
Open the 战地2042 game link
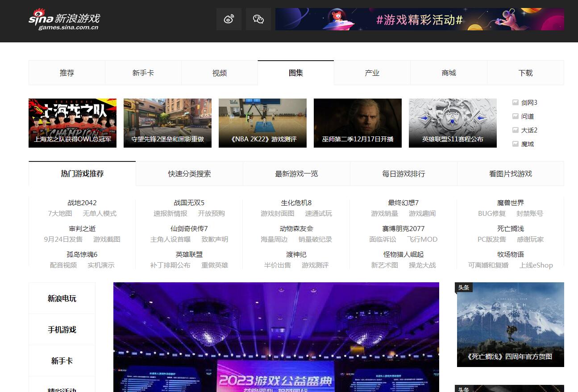tap(82, 203)
